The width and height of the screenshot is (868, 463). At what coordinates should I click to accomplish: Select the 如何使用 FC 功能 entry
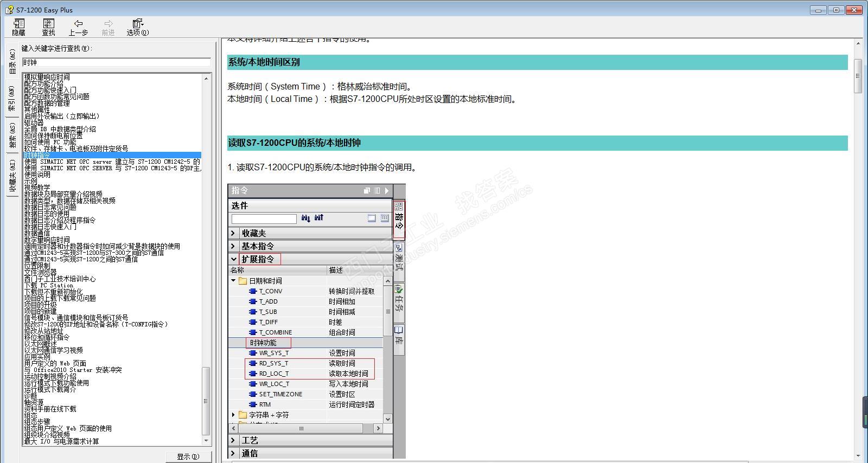pyautogui.click(x=50, y=142)
